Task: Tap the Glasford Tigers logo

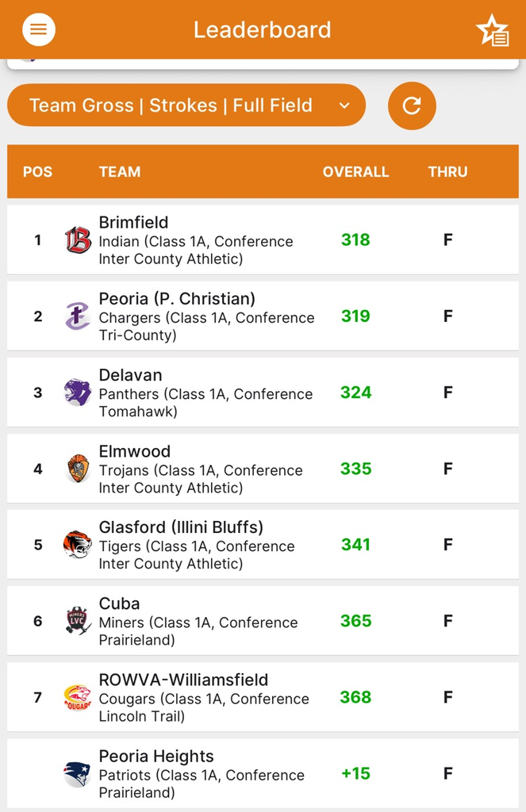Action: pyautogui.click(x=78, y=545)
